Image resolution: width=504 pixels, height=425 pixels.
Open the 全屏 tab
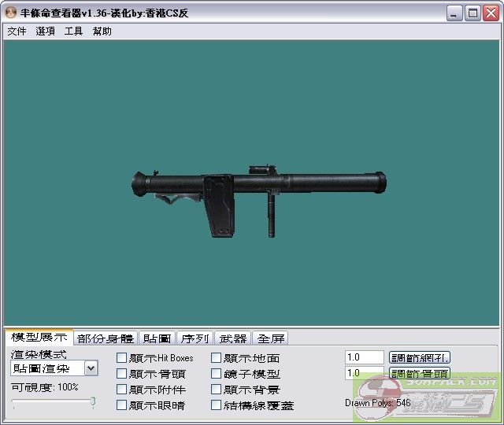pyautogui.click(x=270, y=338)
